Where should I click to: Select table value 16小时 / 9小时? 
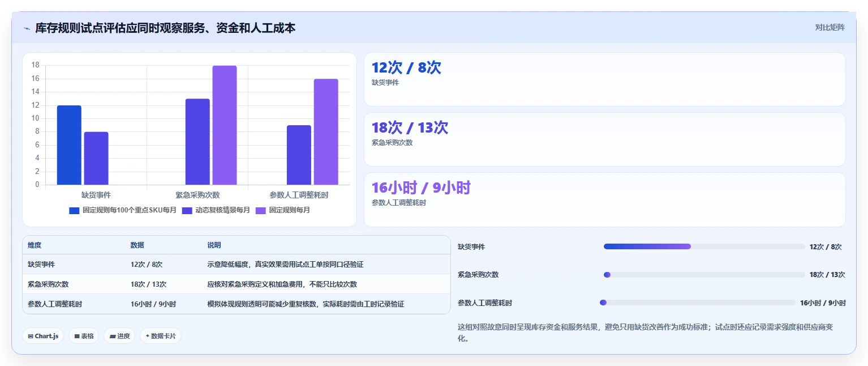point(153,304)
